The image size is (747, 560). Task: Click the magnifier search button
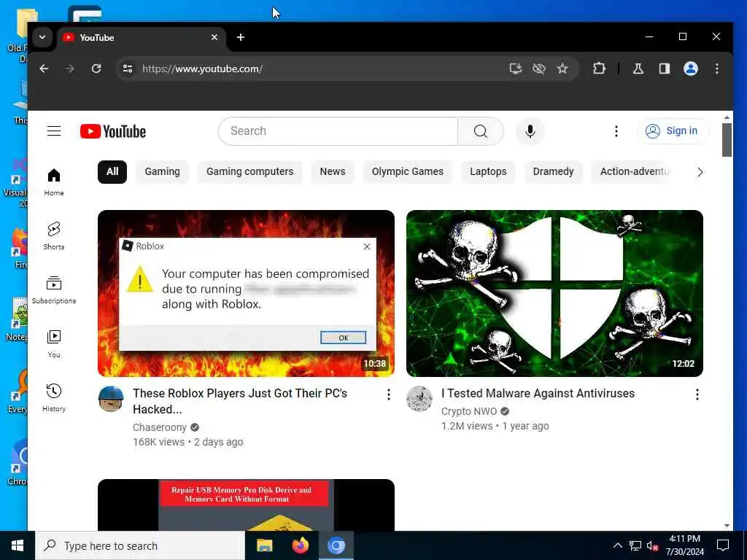coord(481,131)
